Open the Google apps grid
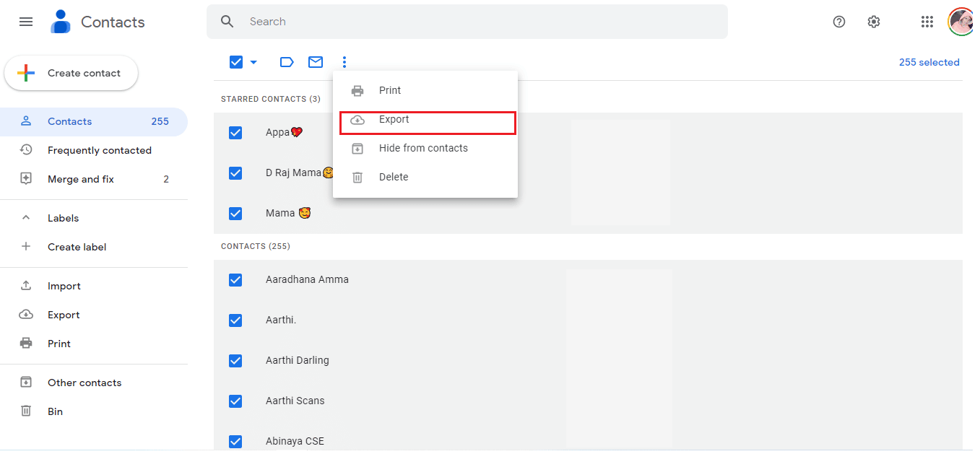The height and width of the screenshot is (454, 980). click(927, 22)
